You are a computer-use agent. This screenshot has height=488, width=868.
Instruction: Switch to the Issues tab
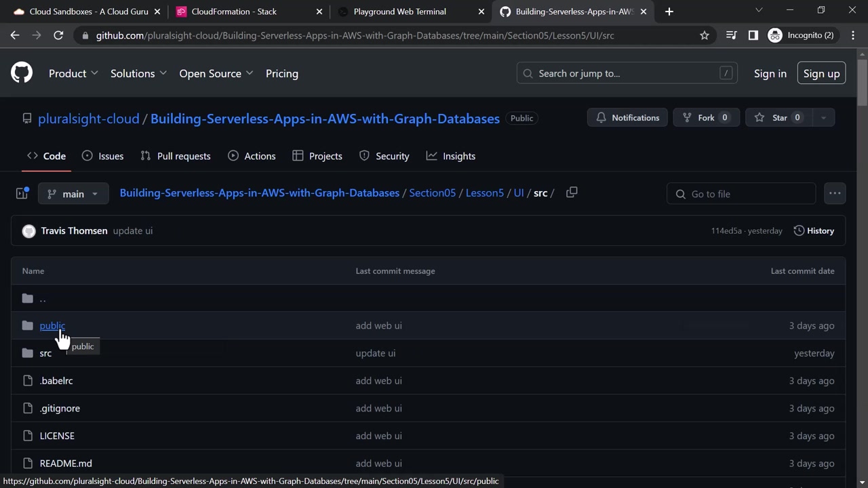pyautogui.click(x=102, y=156)
